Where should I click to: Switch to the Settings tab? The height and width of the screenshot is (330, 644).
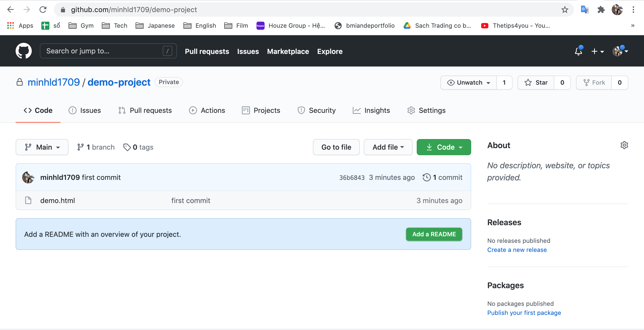[426, 110]
